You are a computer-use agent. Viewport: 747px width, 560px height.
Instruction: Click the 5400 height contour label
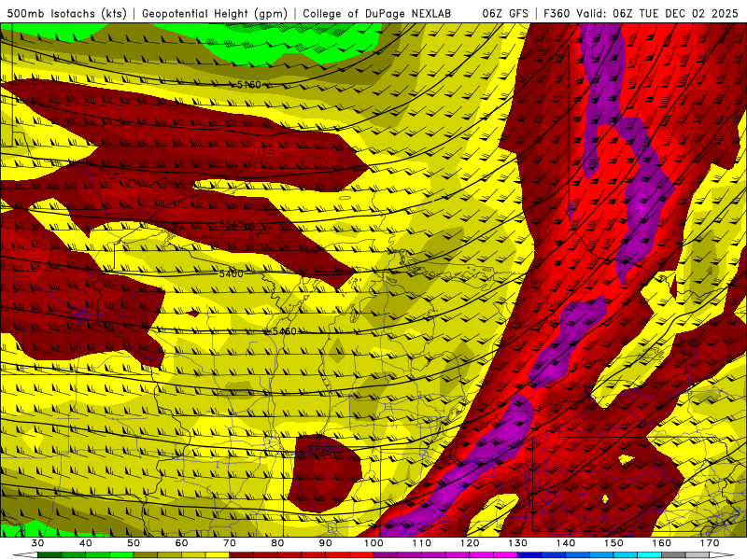click(231, 273)
